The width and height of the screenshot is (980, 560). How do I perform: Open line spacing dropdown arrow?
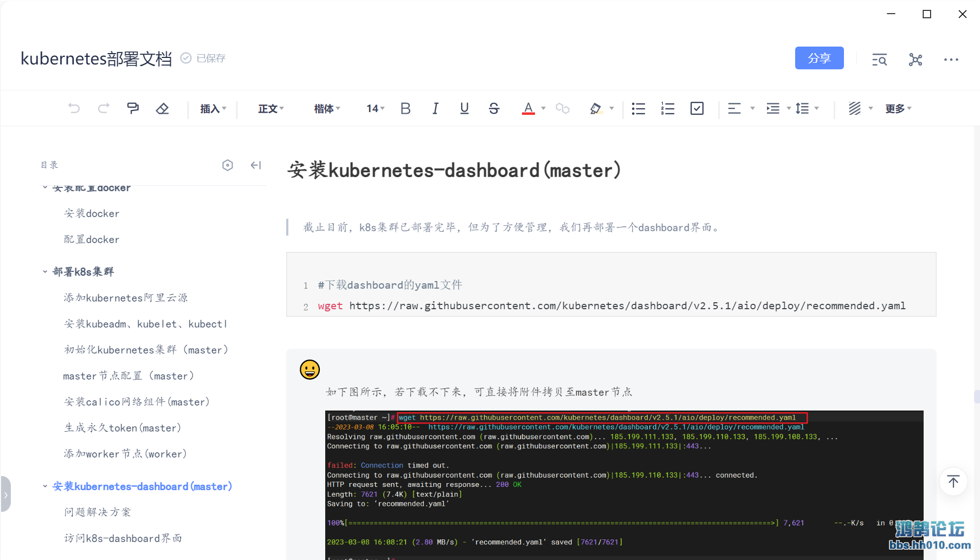(x=817, y=108)
